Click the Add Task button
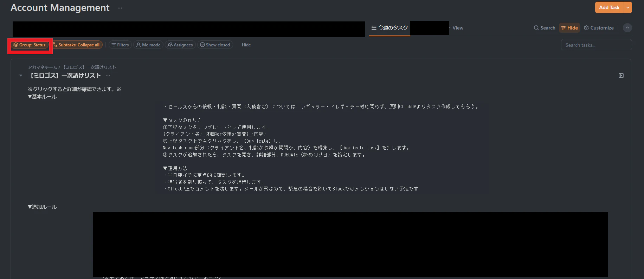Screen dimensions: 644x279 609,7
